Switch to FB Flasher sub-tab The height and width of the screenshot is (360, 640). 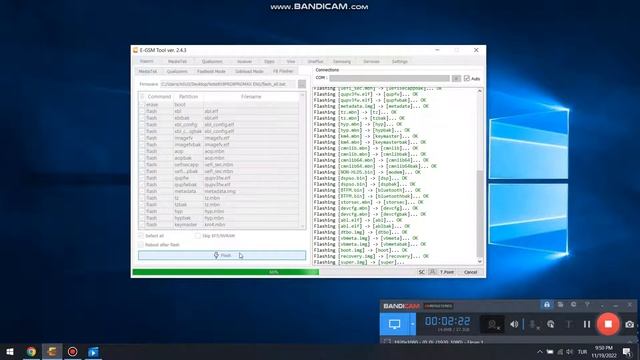coord(283,71)
